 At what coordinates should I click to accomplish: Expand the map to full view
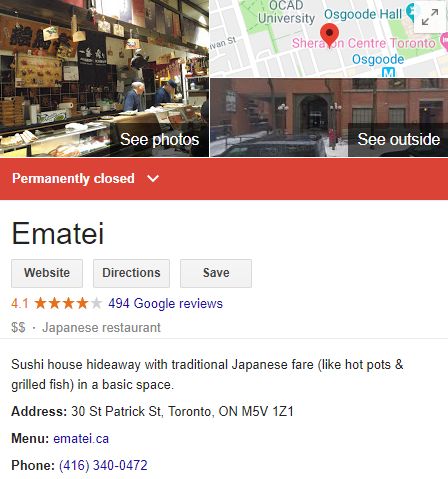[x=430, y=17]
